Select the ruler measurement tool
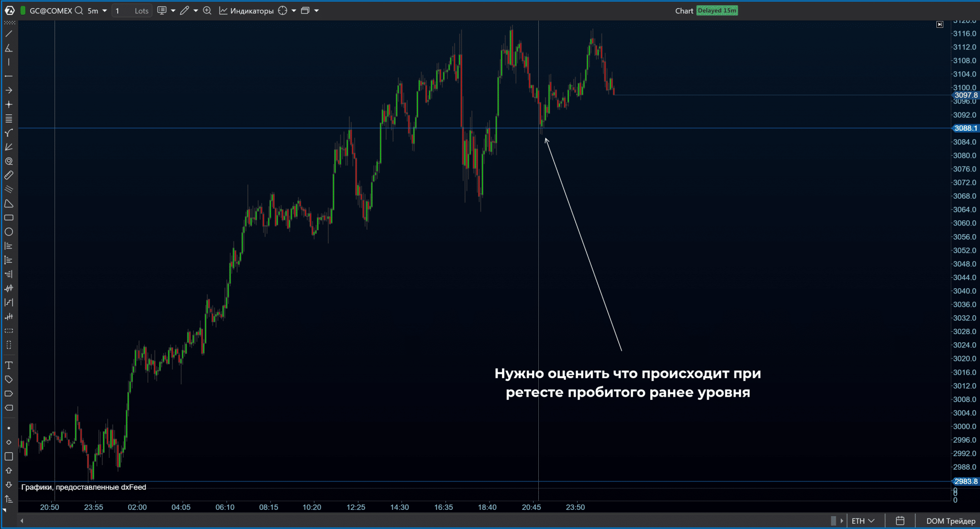 (9, 175)
